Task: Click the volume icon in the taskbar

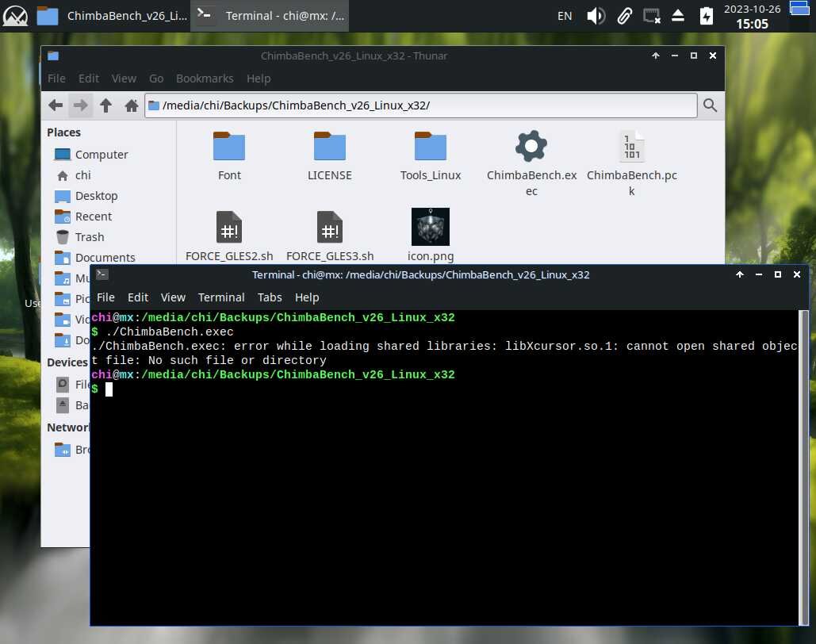Action: point(596,15)
